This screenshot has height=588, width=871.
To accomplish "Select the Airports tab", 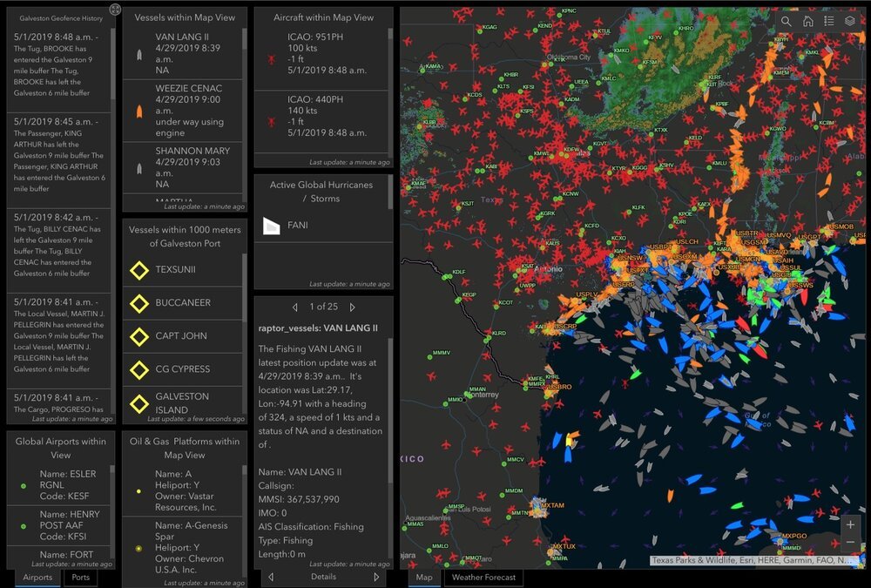I will (x=39, y=578).
